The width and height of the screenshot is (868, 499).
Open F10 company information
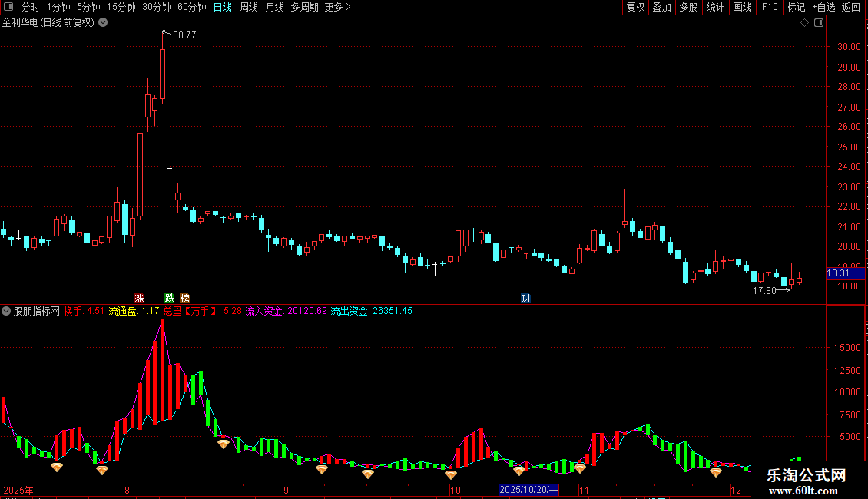(x=770, y=7)
